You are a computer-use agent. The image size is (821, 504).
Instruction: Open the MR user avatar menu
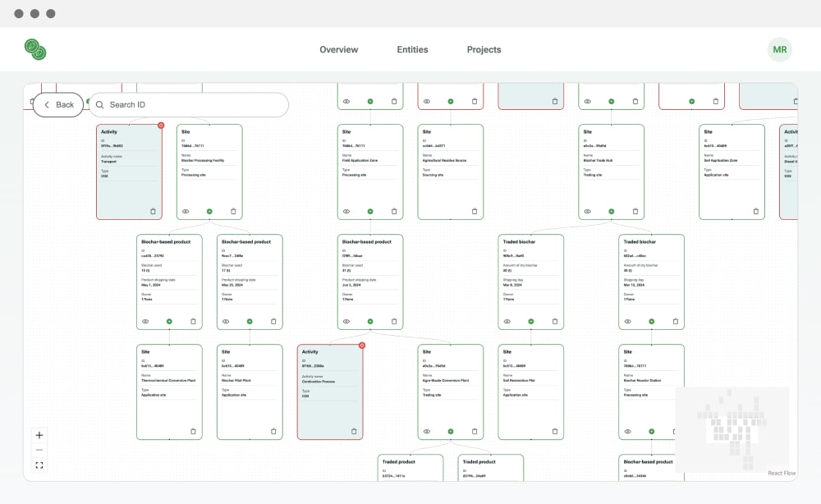pyautogui.click(x=780, y=50)
